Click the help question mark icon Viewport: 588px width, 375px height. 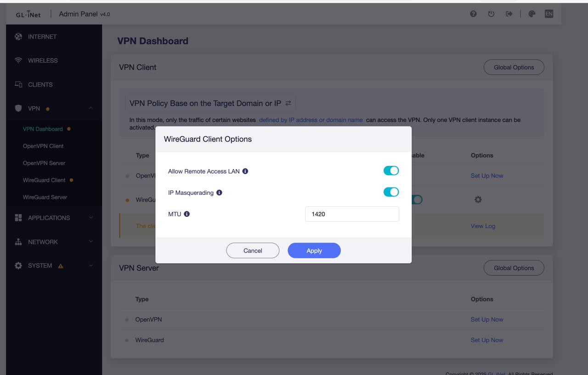(473, 14)
